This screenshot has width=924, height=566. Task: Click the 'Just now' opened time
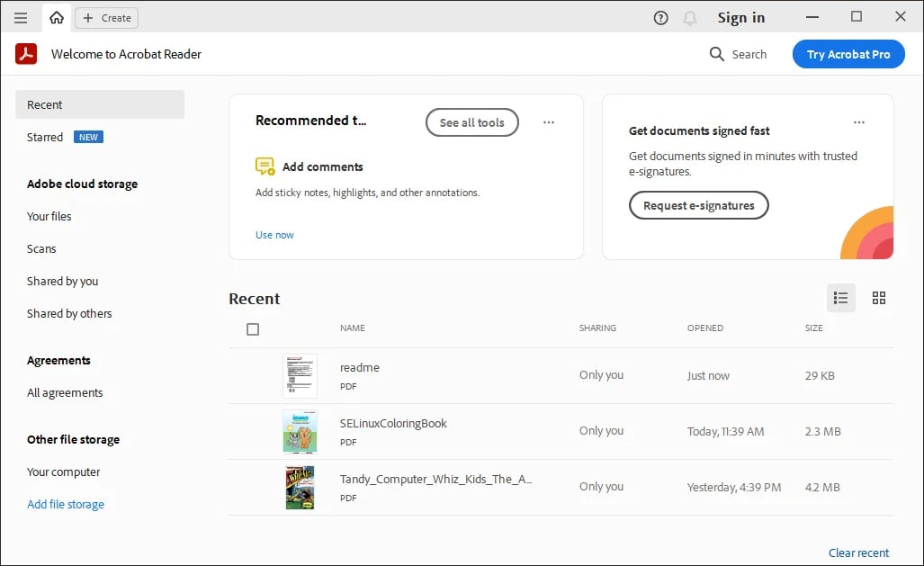coord(708,375)
